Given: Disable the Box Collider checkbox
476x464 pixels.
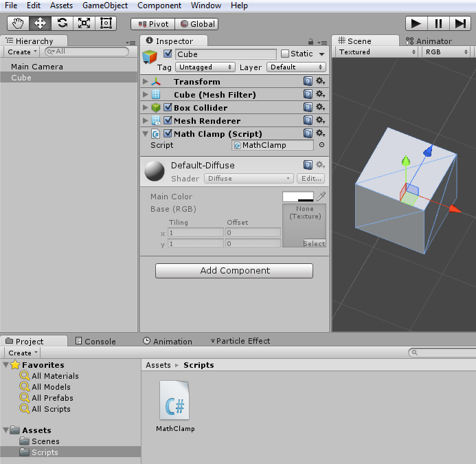Looking at the screenshot, I should [x=168, y=107].
